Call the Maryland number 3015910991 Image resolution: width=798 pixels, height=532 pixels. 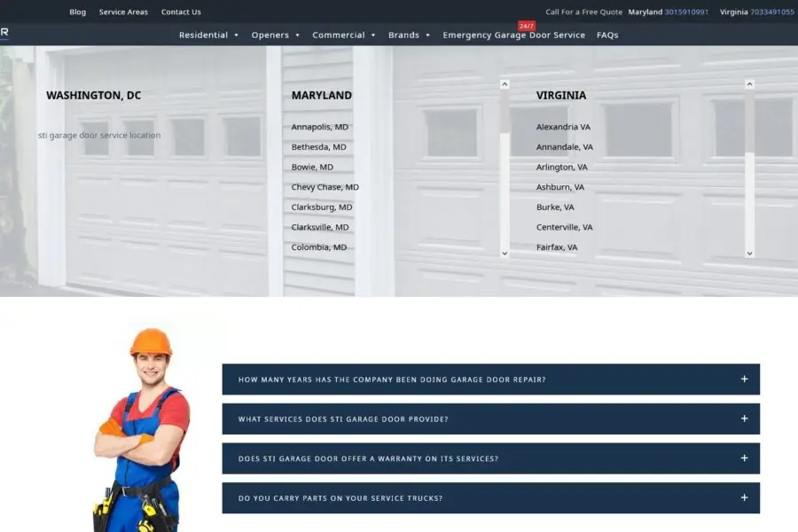pos(686,12)
